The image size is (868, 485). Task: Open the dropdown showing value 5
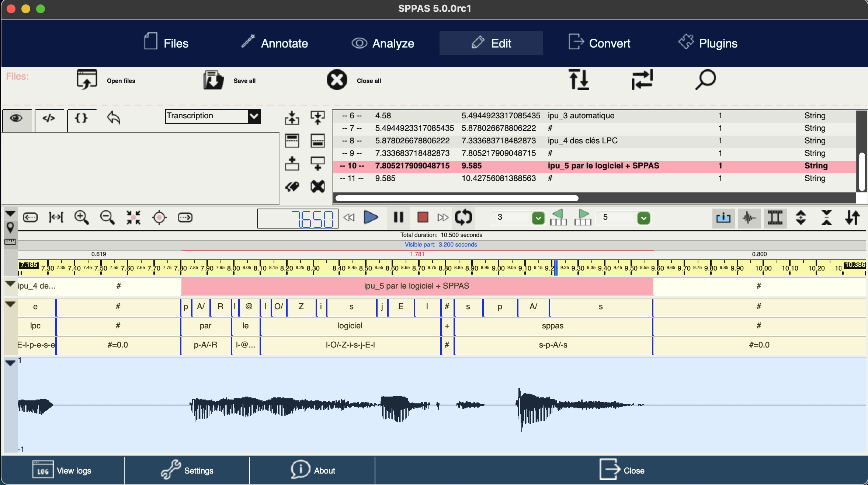tap(643, 218)
